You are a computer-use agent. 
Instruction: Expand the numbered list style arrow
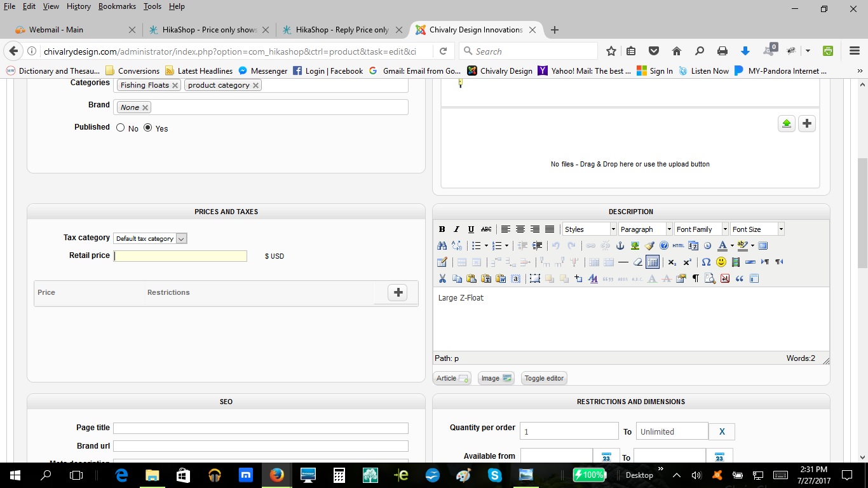(506, 246)
